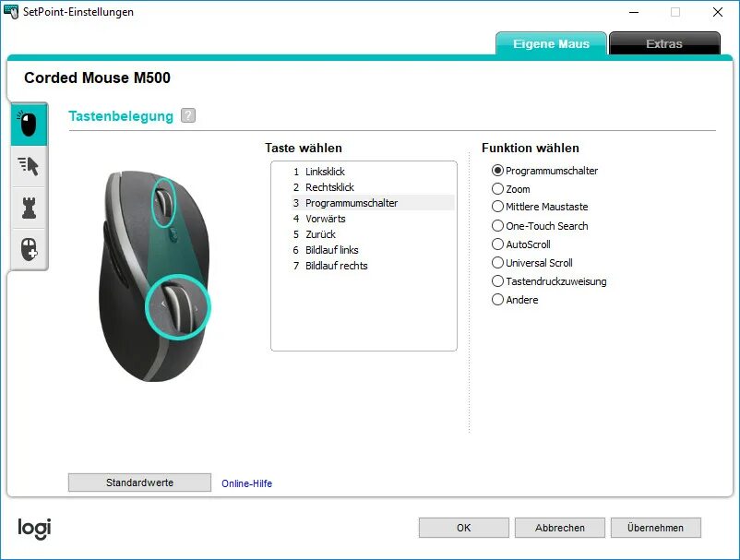Choose the AutoScroll radio button
This screenshot has height=560, width=740.
click(x=521, y=244)
